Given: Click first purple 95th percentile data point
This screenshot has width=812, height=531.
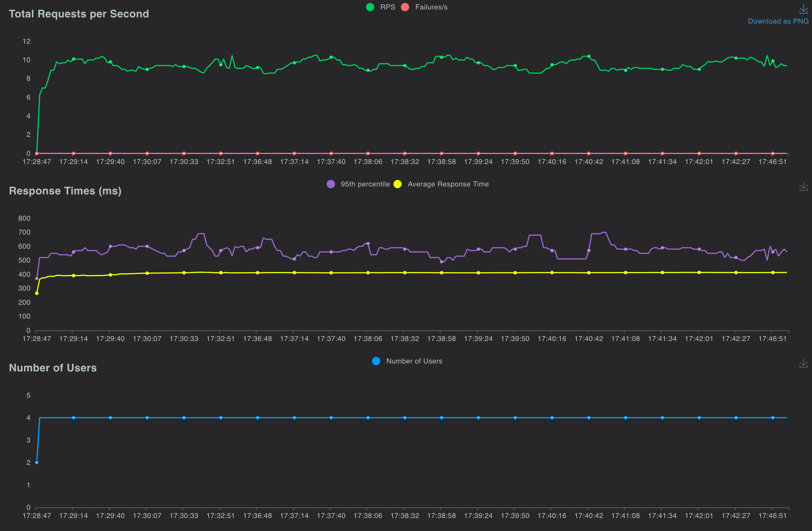Looking at the screenshot, I should tap(37, 278).
